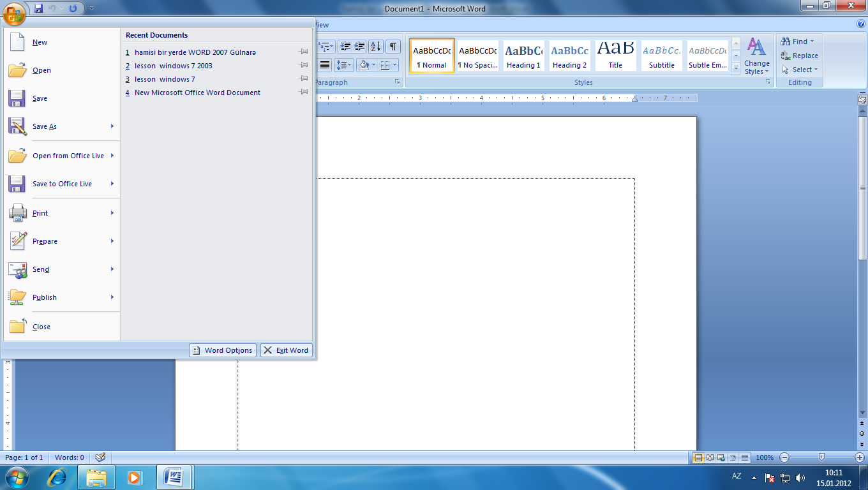This screenshot has height=490, width=868.
Task: Open the Print submenu
Action: (x=61, y=213)
